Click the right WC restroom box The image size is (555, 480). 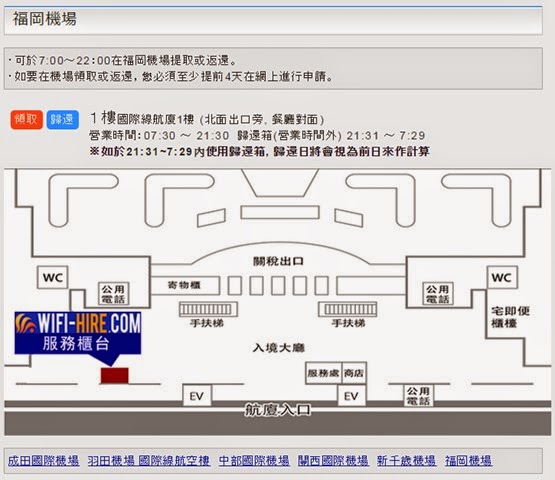[x=502, y=277]
